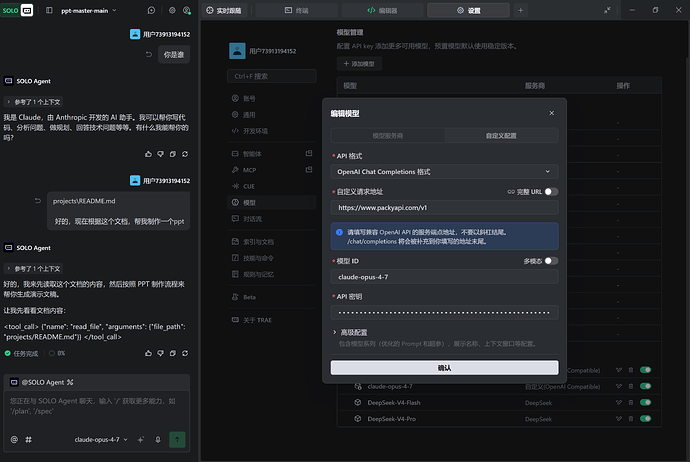690x462 pixels.
Task: Open the gear settings icon in chat header
Action: pos(172,10)
